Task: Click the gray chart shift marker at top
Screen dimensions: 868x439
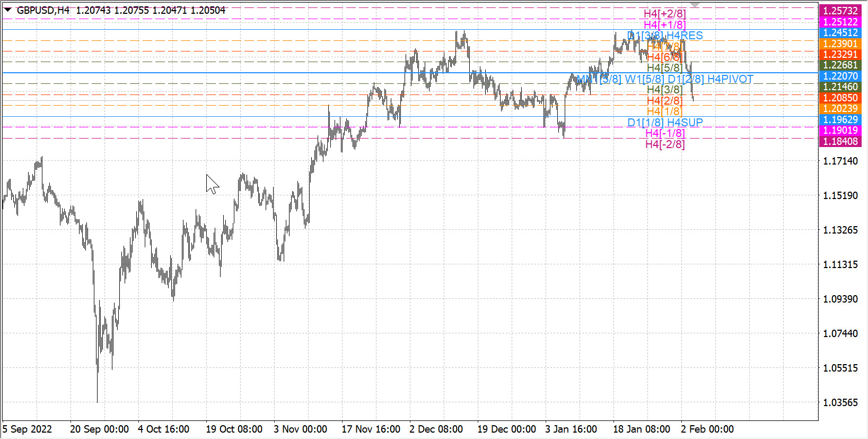Action: [x=695, y=5]
